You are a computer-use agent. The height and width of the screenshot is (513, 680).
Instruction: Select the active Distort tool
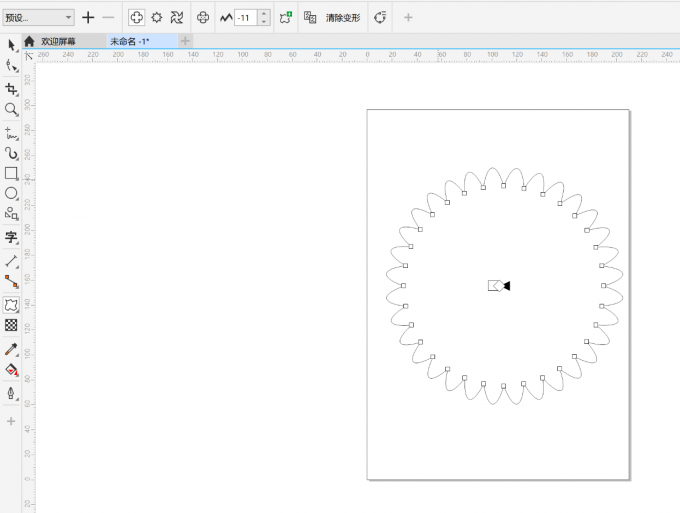[11, 305]
